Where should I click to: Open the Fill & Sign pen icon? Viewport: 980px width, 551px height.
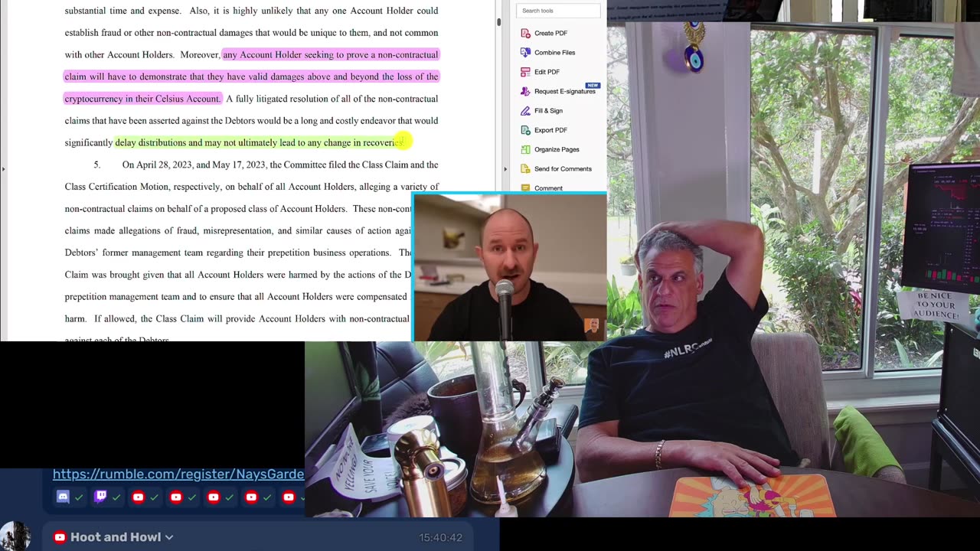click(x=525, y=110)
